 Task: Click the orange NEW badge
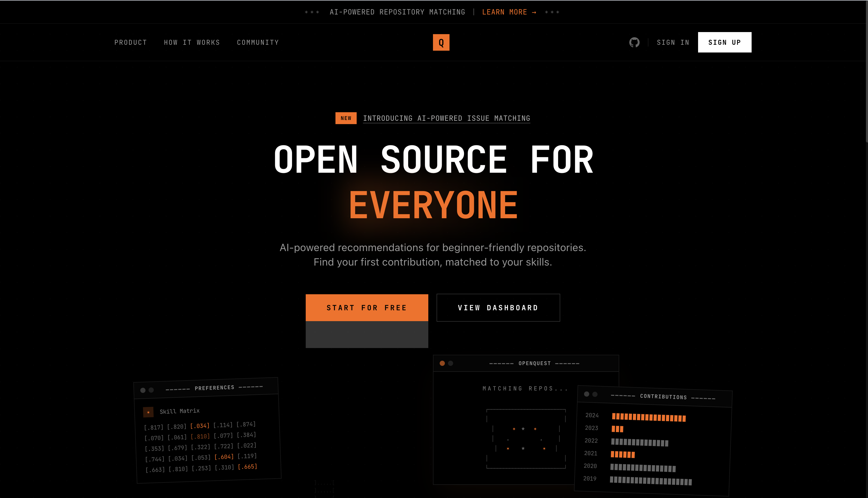tap(346, 118)
